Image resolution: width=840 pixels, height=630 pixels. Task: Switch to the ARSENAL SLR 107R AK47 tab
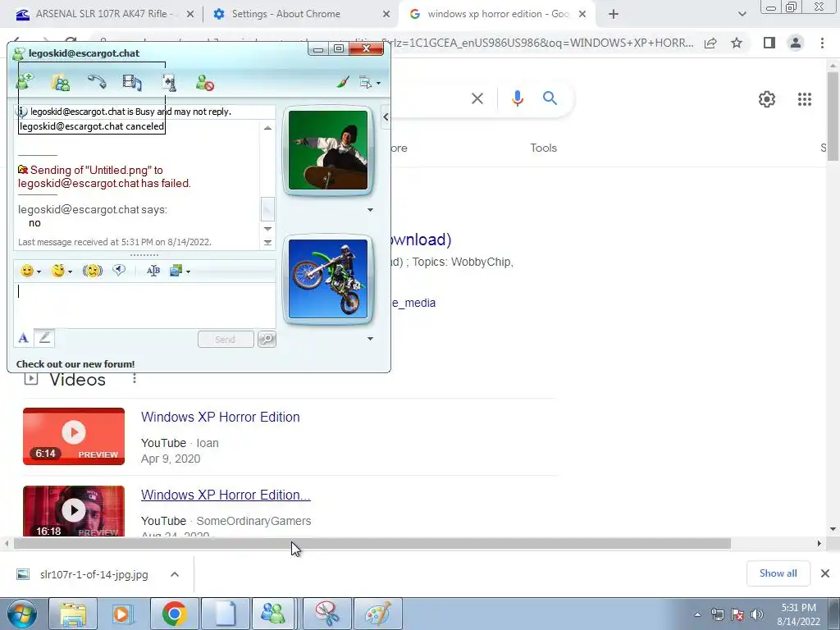(x=105, y=15)
